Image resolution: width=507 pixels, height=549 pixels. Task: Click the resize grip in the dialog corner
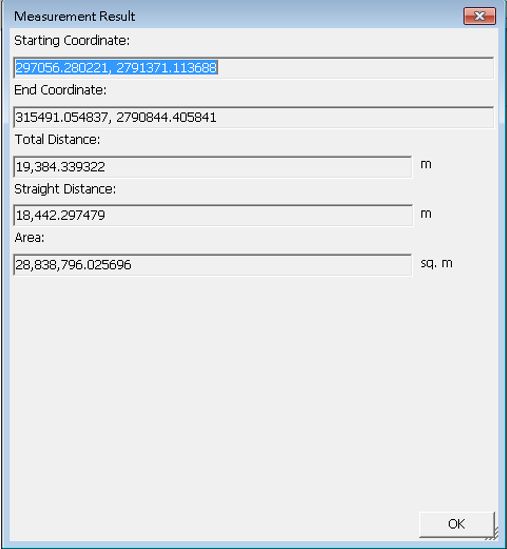tap(493, 534)
